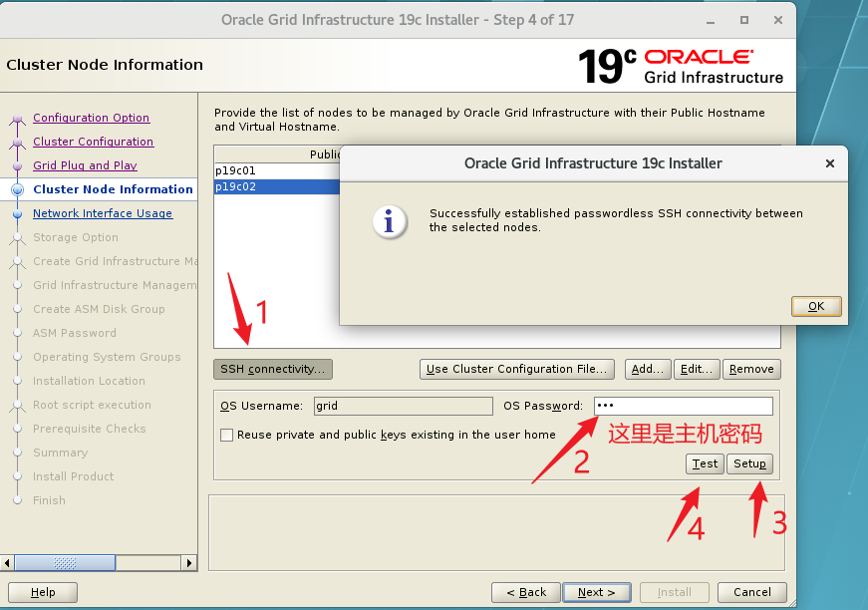Image resolution: width=868 pixels, height=610 pixels.
Task: Click the right arrow of sidebar scrollbar
Action: pyautogui.click(x=189, y=563)
